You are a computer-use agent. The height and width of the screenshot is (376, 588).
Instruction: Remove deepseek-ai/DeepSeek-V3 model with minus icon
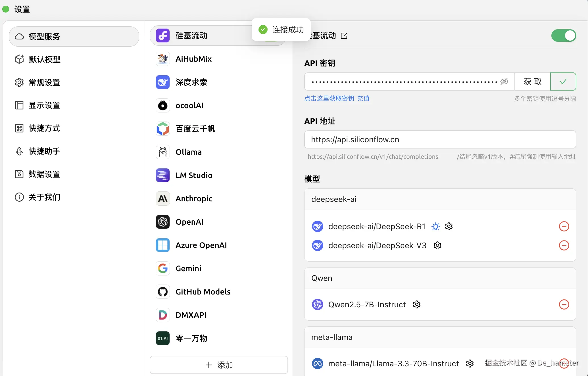click(x=564, y=245)
